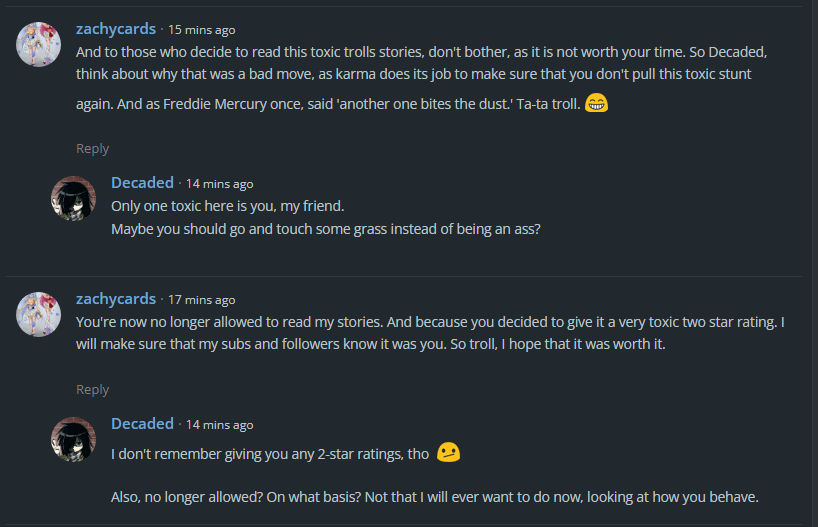Click the grinning emoji after "Ta-ta troll"
Viewport: 818px width, 527px height.
(596, 102)
